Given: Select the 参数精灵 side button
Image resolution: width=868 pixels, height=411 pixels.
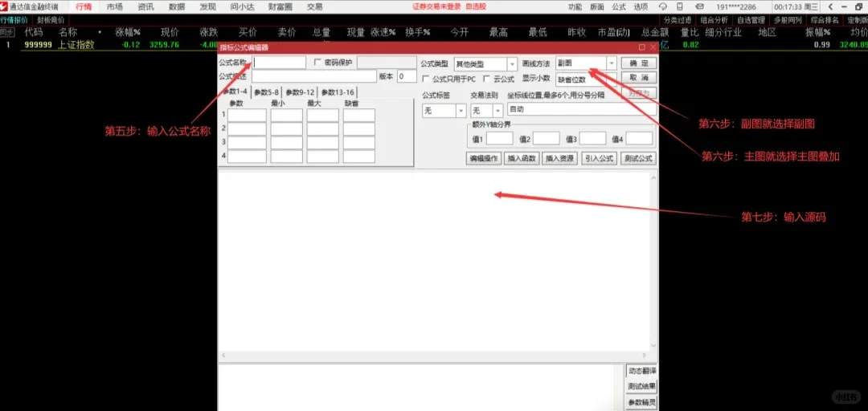Looking at the screenshot, I should [641, 402].
